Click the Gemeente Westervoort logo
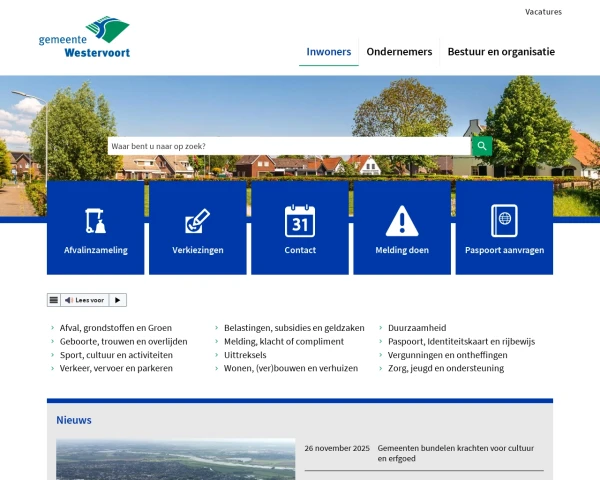The height and width of the screenshot is (480, 600). coord(84,38)
